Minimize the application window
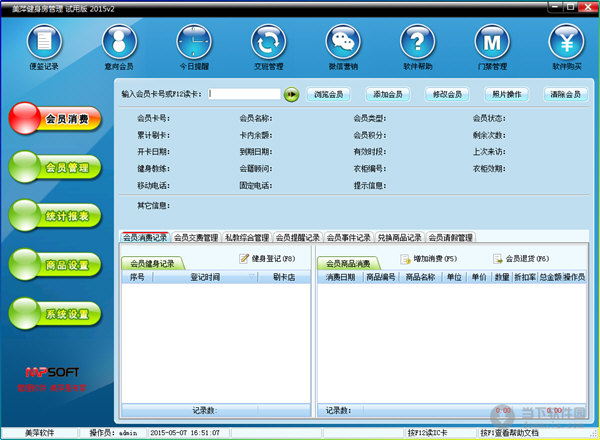The image size is (600, 440). coord(555,7)
